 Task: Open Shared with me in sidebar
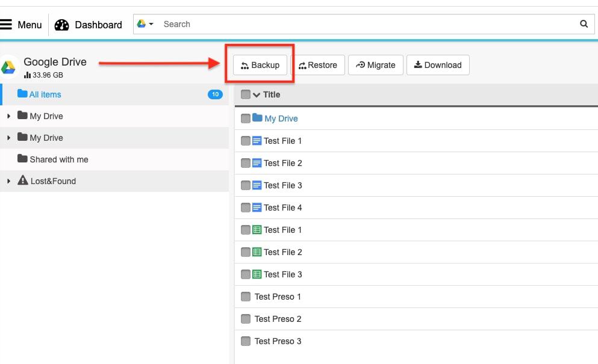coord(59,159)
